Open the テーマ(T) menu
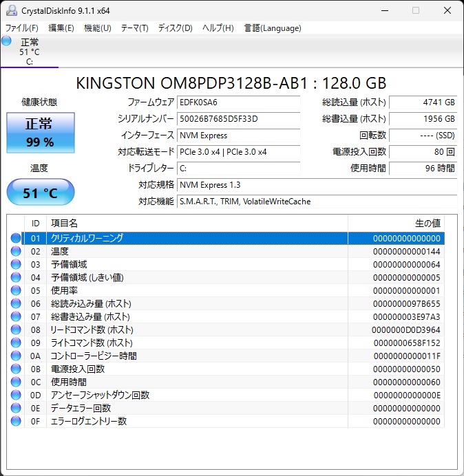Viewport: 464px width, 476px height. click(135, 28)
